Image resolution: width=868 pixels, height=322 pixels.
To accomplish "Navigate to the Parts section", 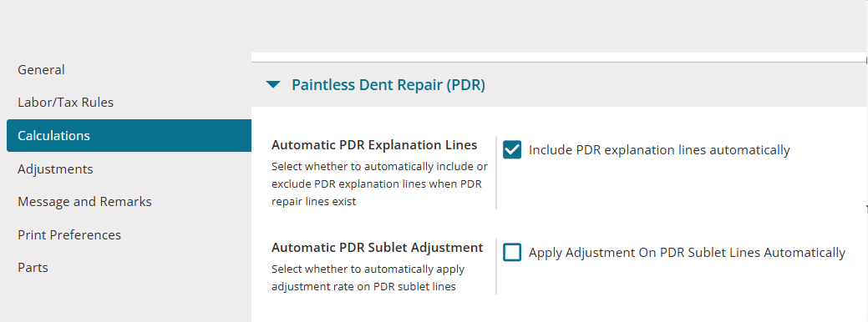I will pos(33,268).
